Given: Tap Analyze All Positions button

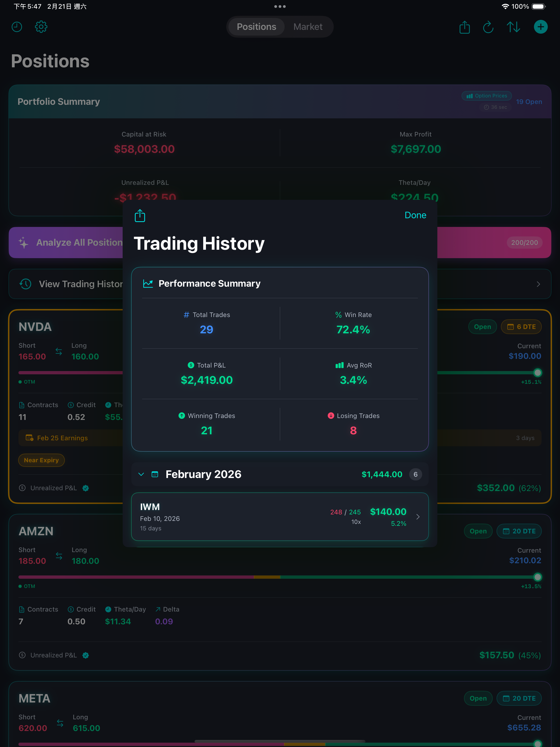Looking at the screenshot, I should click(280, 242).
